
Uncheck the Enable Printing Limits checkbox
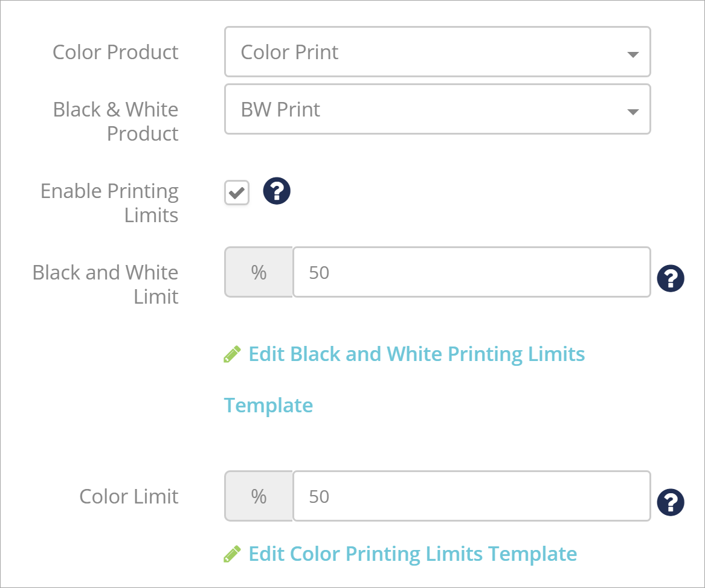237,193
